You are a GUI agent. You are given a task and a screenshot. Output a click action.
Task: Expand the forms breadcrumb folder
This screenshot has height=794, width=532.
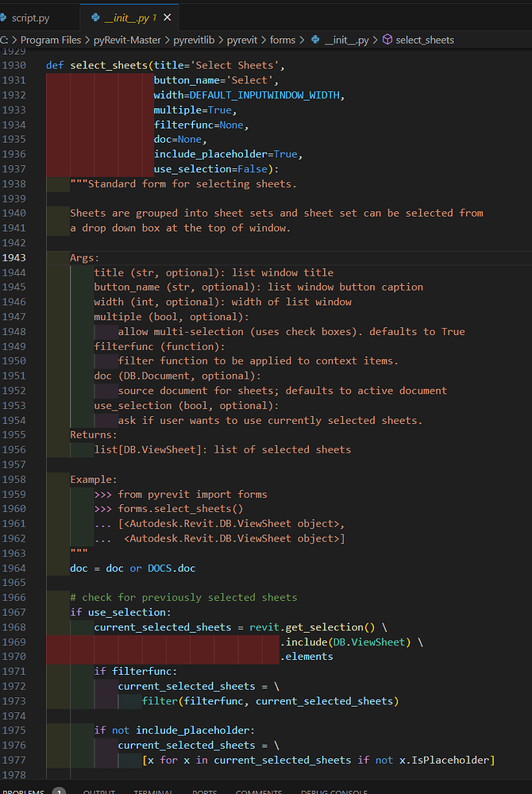282,39
